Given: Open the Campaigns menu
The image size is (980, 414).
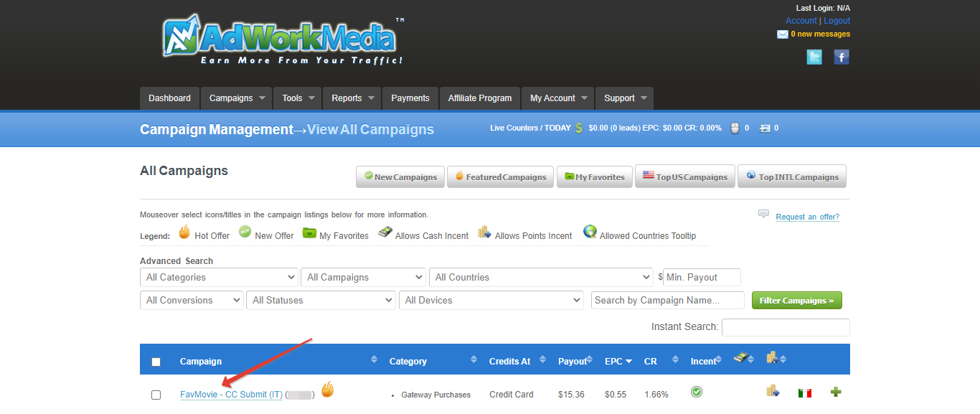Looking at the screenshot, I should [x=231, y=98].
